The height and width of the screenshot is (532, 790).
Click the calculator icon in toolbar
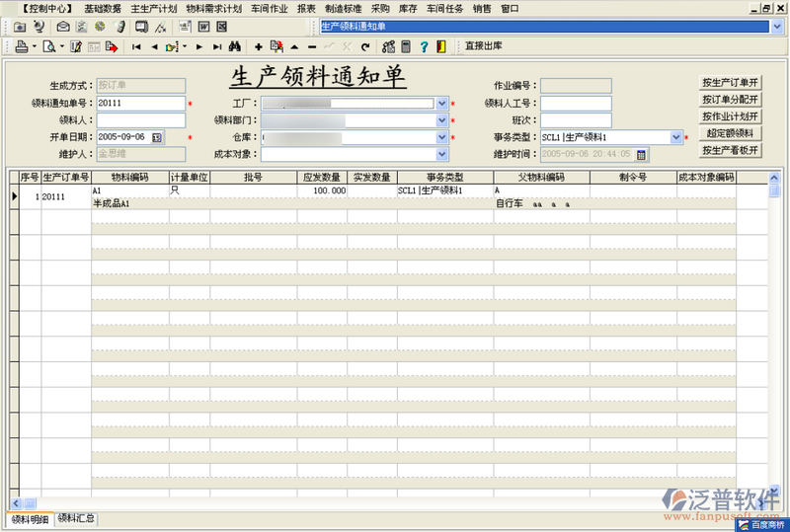tap(405, 46)
